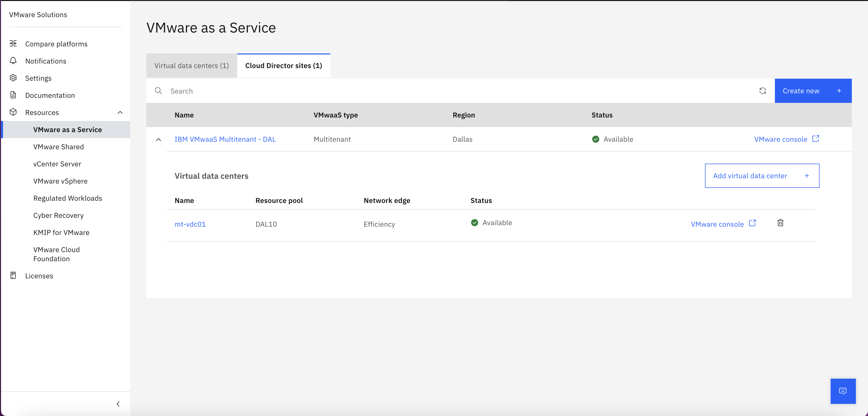Screen dimensions: 868x416
Task: Click the Licenses icon in sidebar
Action: point(13,276)
